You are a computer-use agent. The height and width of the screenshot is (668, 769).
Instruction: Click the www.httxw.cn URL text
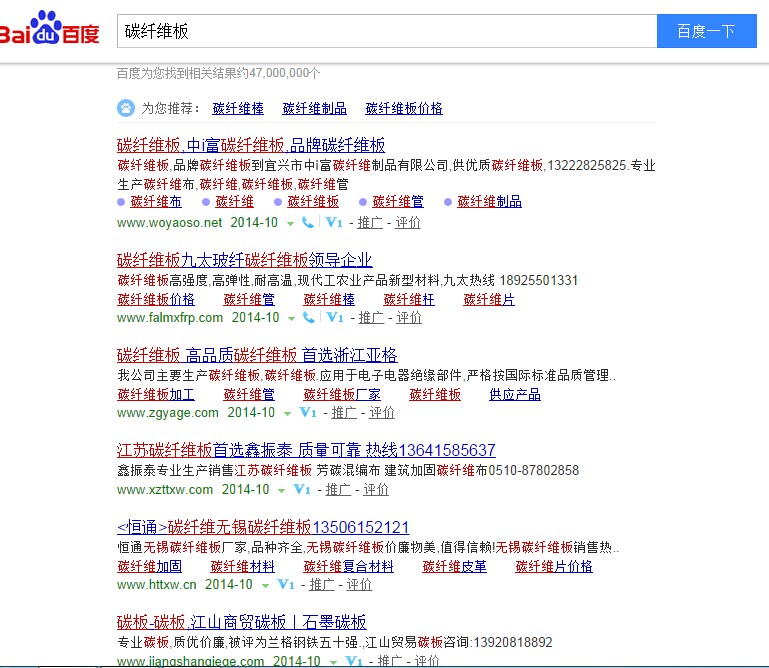156,585
